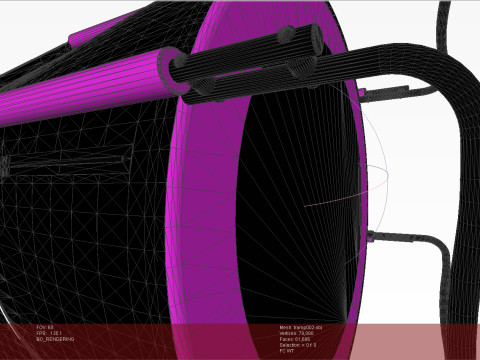This screenshot has height=360, width=480.
Task: Click the BO_RENDERING status text
Action: tap(55, 339)
